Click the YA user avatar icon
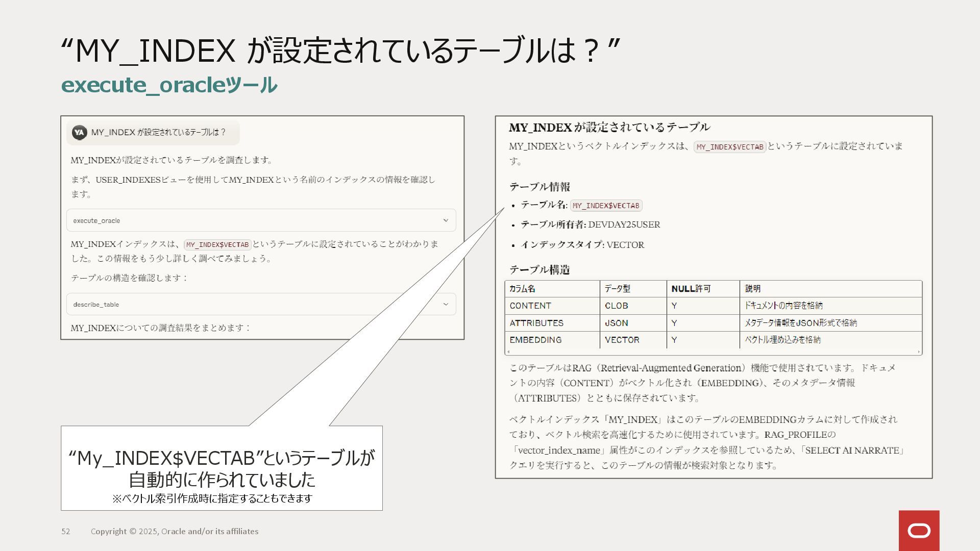Screen dimensions: 980x551 (79, 133)
